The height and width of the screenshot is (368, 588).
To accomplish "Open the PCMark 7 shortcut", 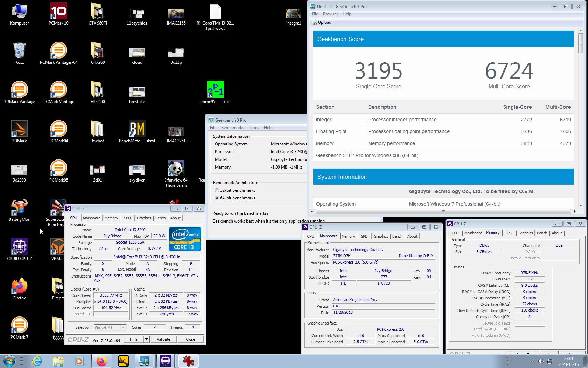I will pos(19,328).
